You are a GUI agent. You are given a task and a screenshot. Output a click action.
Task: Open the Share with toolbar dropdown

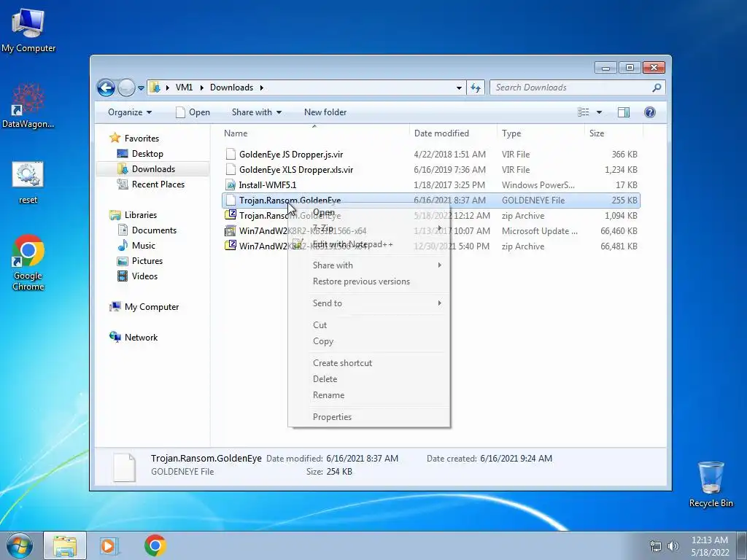pos(256,112)
